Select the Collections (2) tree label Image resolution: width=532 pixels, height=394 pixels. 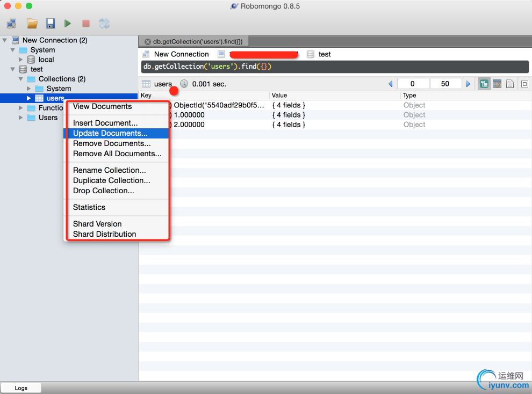point(62,79)
